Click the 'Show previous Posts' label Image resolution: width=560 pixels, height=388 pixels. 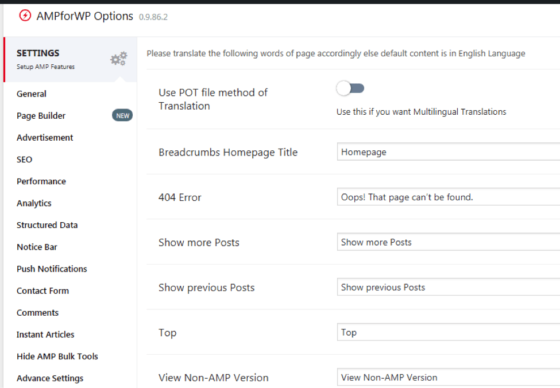(206, 288)
